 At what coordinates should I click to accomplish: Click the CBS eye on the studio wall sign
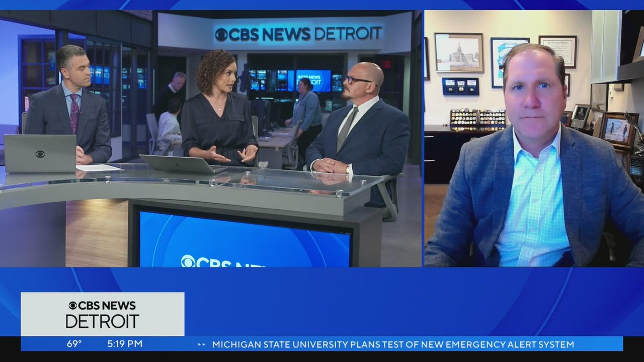tap(221, 35)
